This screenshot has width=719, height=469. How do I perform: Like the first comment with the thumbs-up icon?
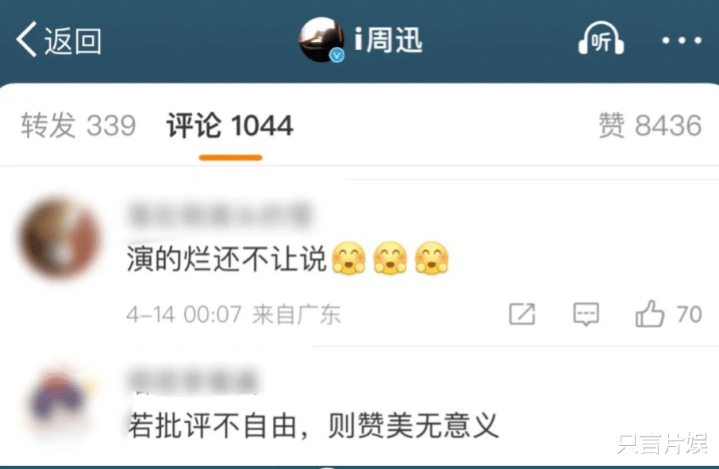650,314
